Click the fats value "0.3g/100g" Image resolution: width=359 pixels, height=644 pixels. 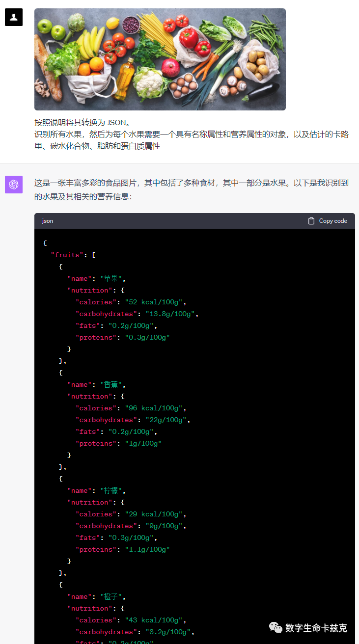pyautogui.click(x=131, y=537)
